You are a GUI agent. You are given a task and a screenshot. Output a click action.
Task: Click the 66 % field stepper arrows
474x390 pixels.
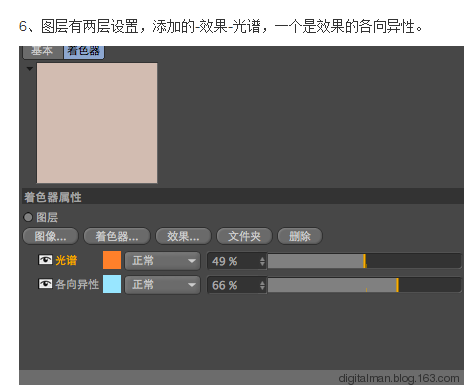[262, 285]
